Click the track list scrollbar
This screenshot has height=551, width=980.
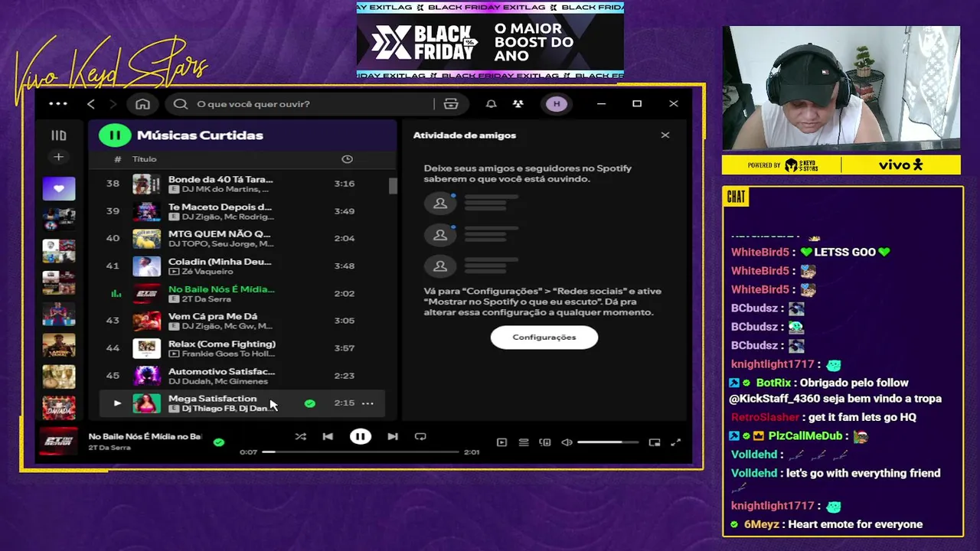[393, 186]
